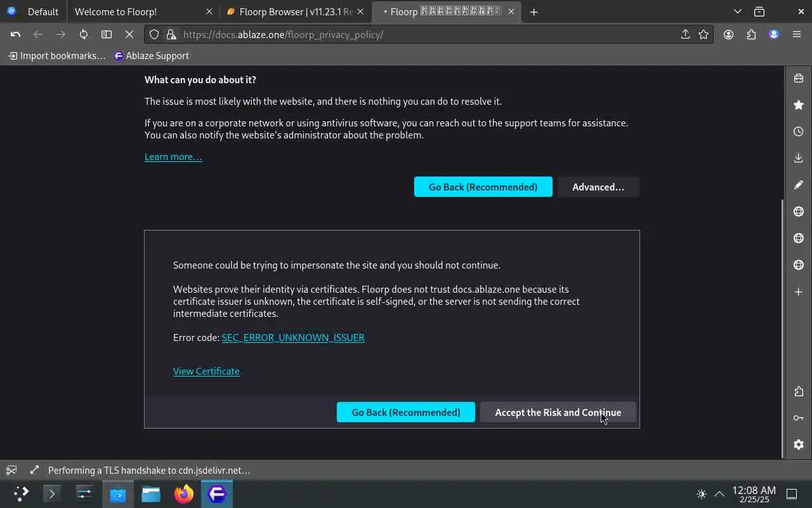Open tracking protection shield icon
The height and width of the screenshot is (508, 812).
point(154,34)
